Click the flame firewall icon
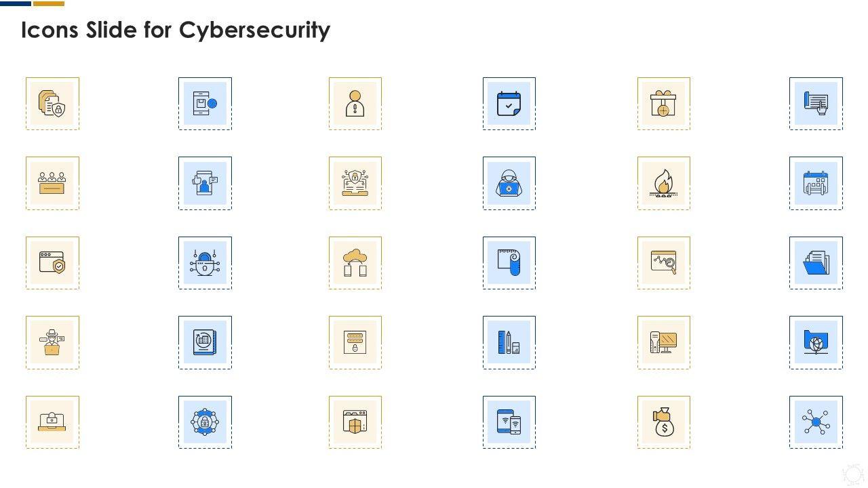 coord(663,183)
